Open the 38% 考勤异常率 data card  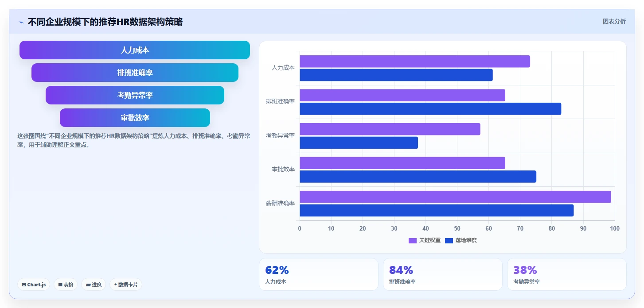point(567,274)
